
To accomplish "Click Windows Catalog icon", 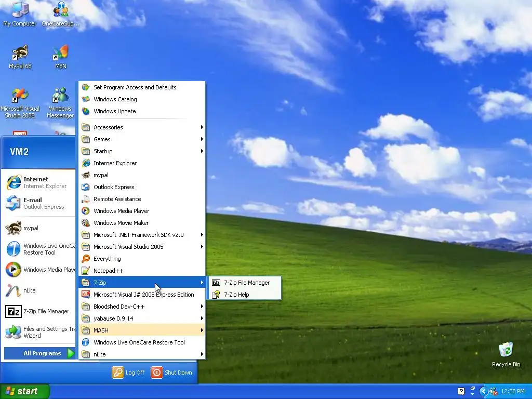I will click(x=86, y=99).
